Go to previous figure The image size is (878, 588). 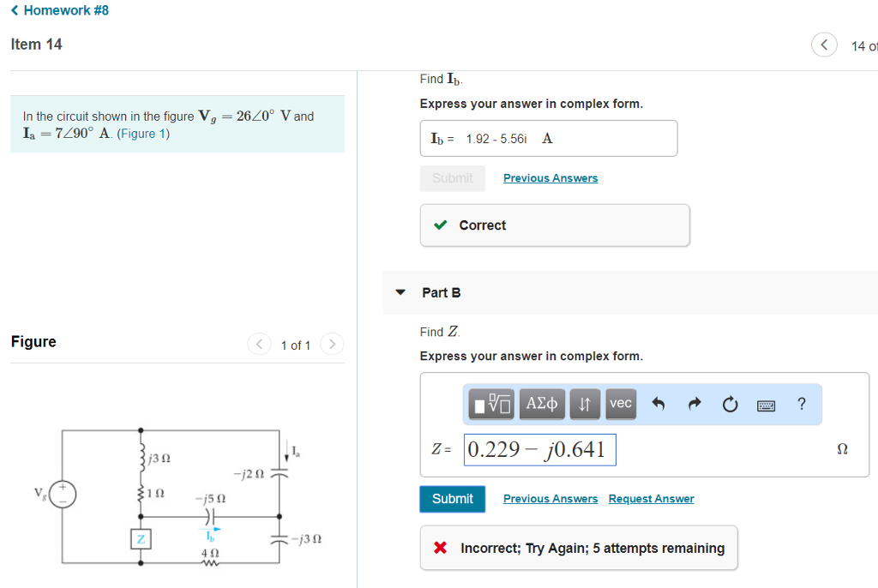point(259,345)
